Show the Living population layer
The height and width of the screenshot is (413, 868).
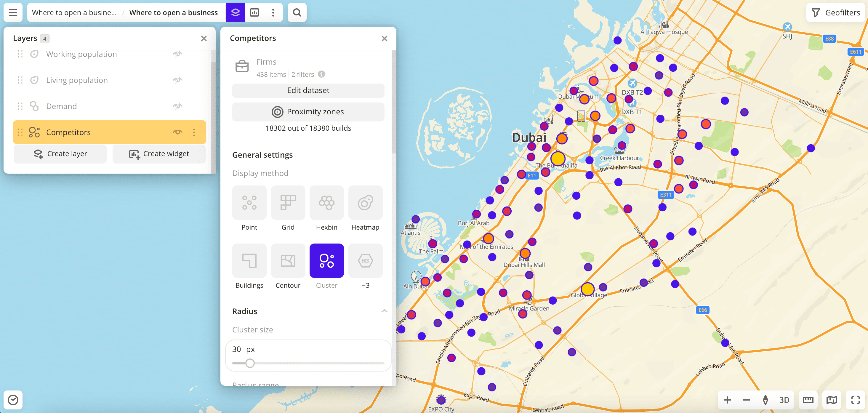(177, 80)
